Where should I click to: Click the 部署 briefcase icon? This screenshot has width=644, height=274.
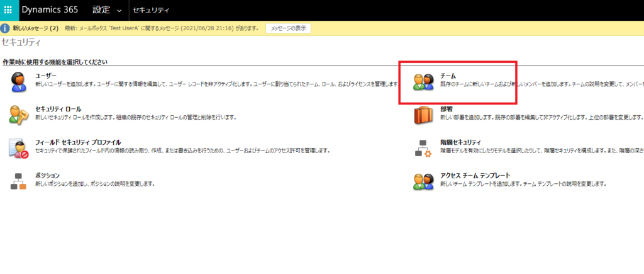423,115
